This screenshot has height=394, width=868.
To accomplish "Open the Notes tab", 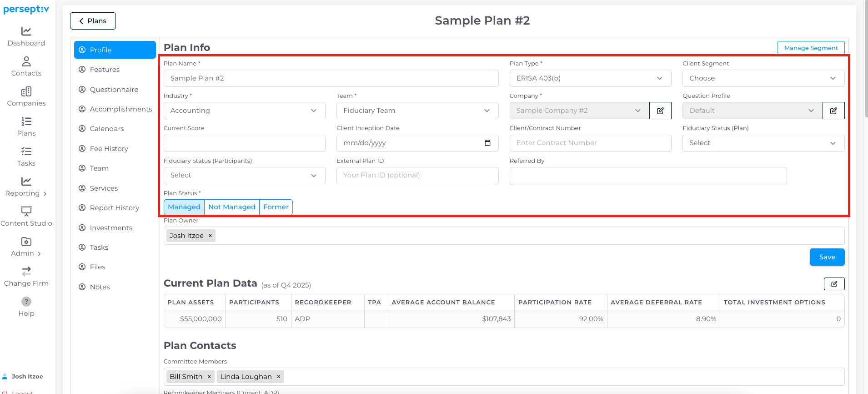I will (x=115, y=287).
